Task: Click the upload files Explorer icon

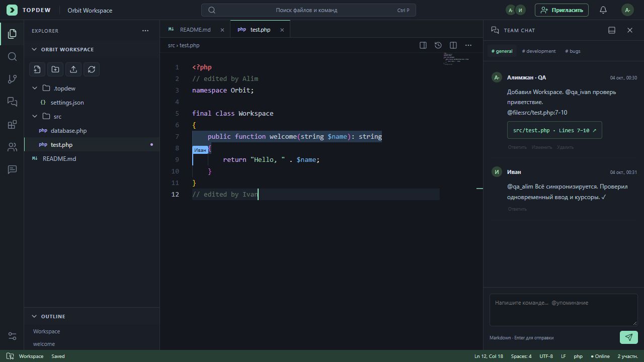Action: (73, 69)
